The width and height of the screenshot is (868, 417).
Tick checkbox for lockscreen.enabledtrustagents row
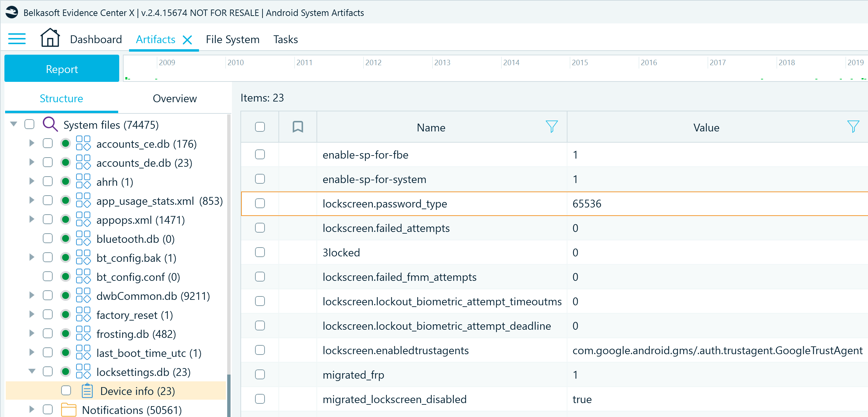coord(260,350)
